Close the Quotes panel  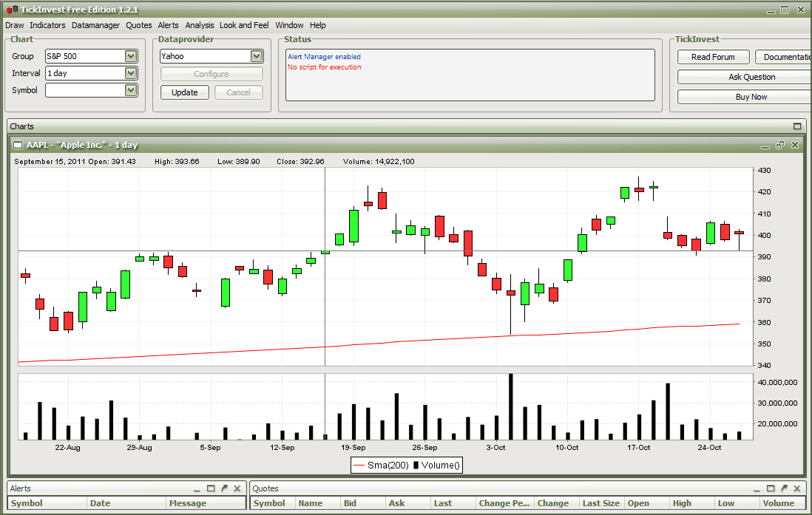796,488
